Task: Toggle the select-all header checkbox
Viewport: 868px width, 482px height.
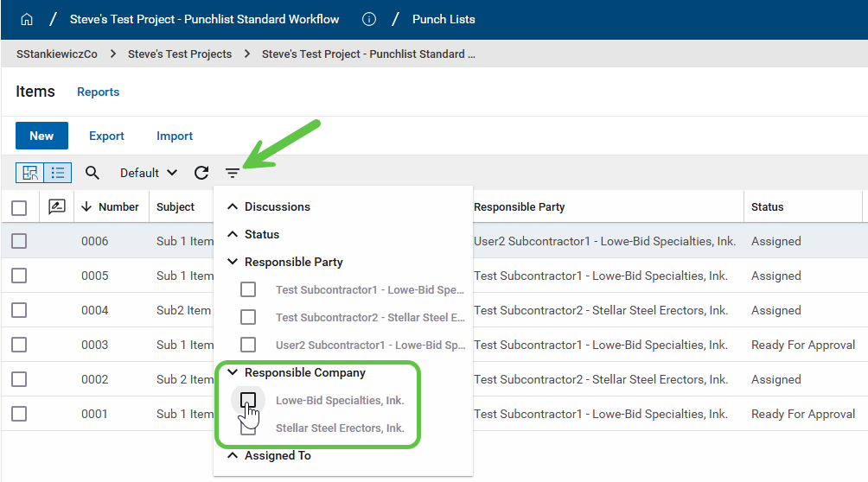Action: tap(19, 207)
